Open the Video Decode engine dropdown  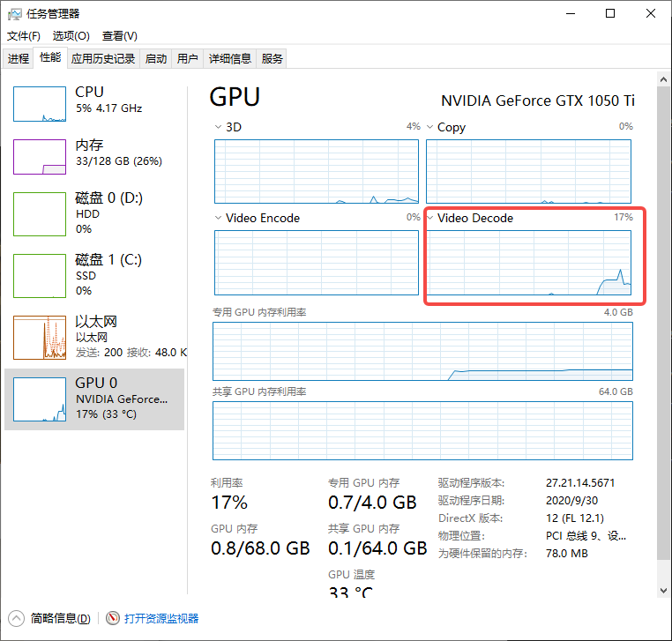431,218
